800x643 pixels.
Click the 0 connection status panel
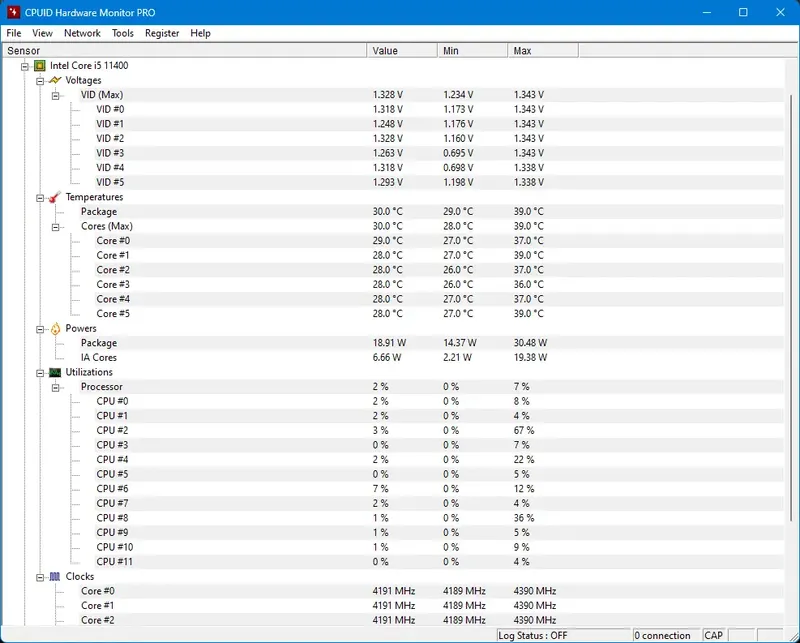click(x=666, y=635)
